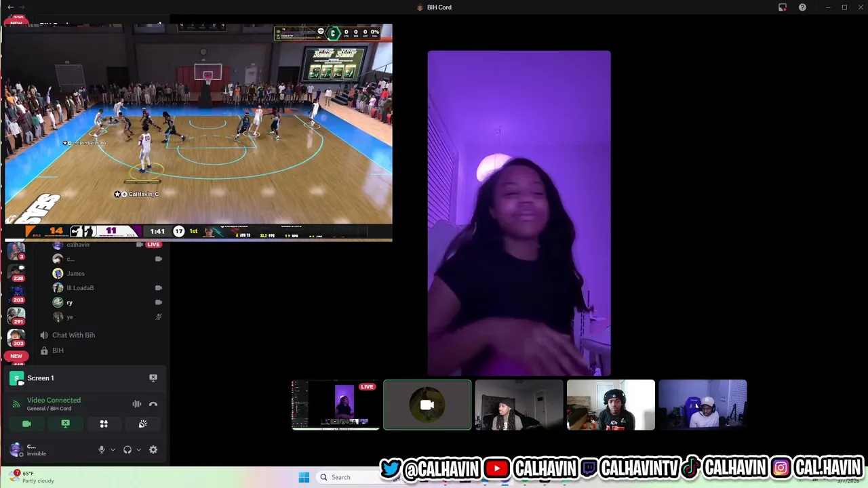Stop streaming Screen 1 icon

coord(153,378)
